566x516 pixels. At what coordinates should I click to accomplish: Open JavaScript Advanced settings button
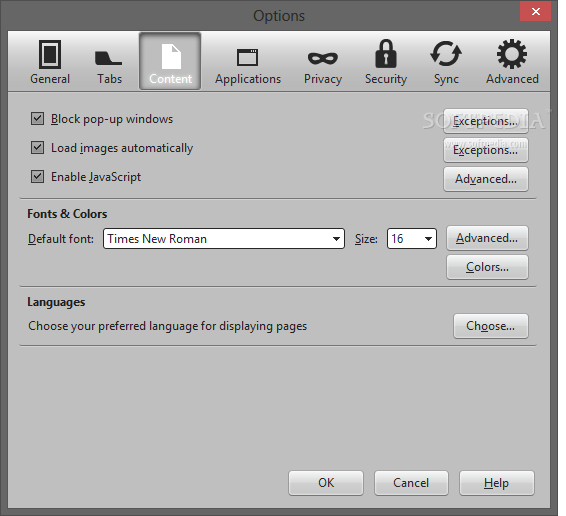(x=486, y=179)
